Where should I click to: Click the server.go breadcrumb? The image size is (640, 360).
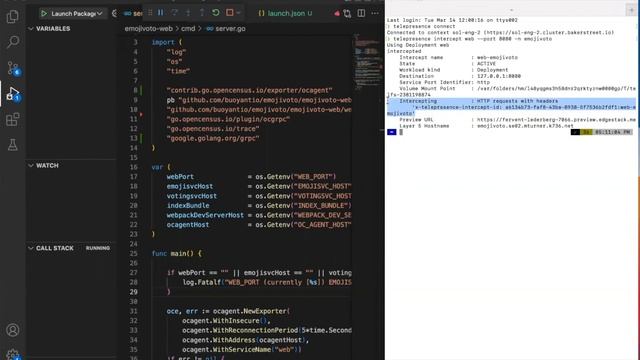225,29
